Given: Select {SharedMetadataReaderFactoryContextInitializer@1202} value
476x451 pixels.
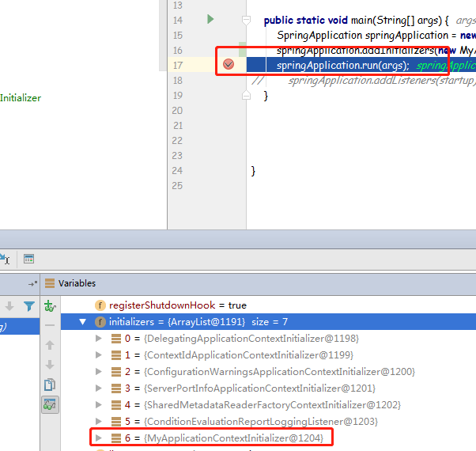Looking at the screenshot, I should [x=272, y=404].
